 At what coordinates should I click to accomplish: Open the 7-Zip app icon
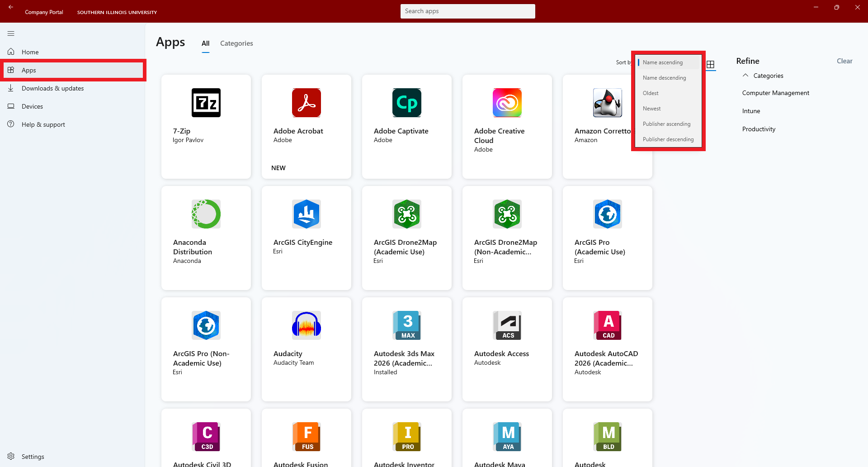206,103
